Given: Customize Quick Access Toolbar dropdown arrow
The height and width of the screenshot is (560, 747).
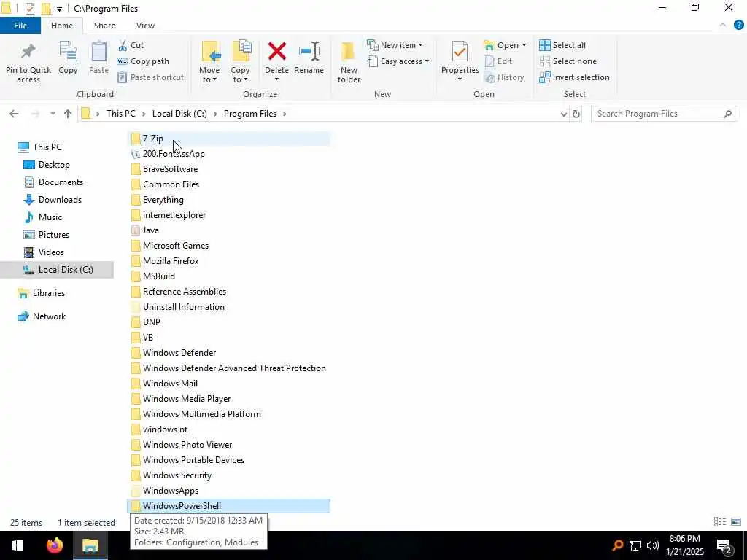Looking at the screenshot, I should click(x=59, y=9).
